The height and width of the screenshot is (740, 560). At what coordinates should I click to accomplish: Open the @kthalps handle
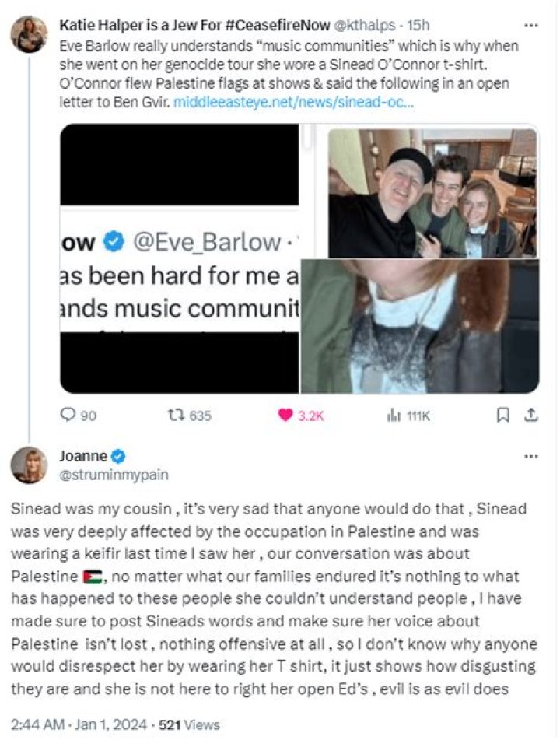pos(364,25)
